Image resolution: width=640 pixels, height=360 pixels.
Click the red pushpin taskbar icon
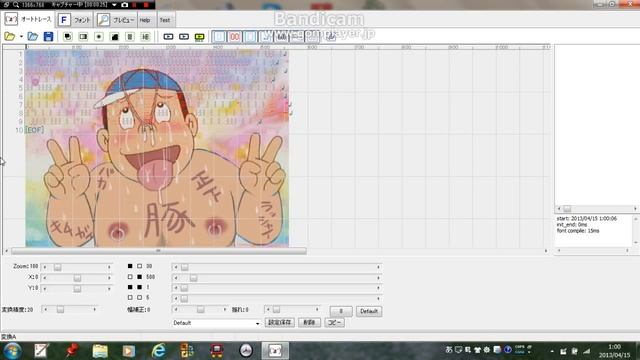(x=71, y=351)
